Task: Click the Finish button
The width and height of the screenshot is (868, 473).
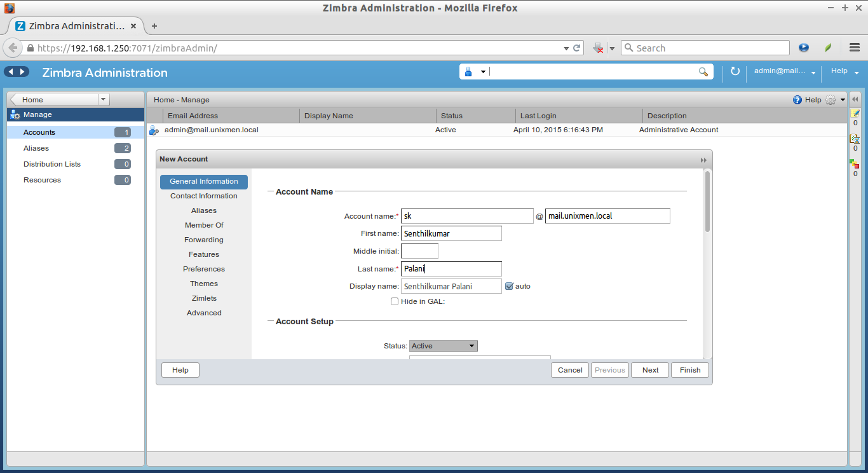Action: [x=690, y=370]
